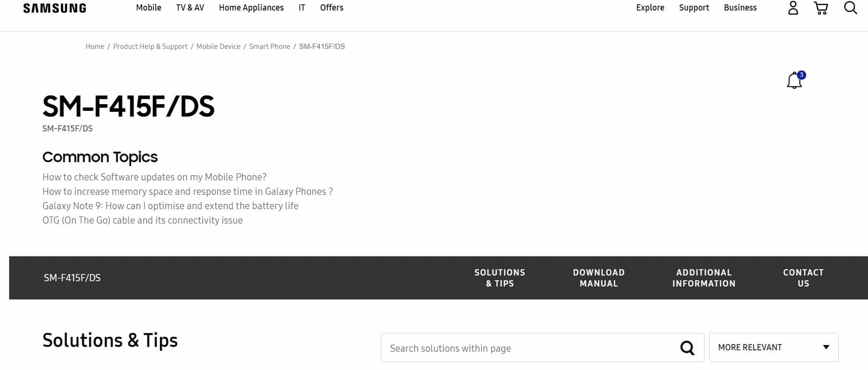Switch to the DOWNLOAD MANUAL section
This screenshot has width=868, height=370.
click(598, 278)
